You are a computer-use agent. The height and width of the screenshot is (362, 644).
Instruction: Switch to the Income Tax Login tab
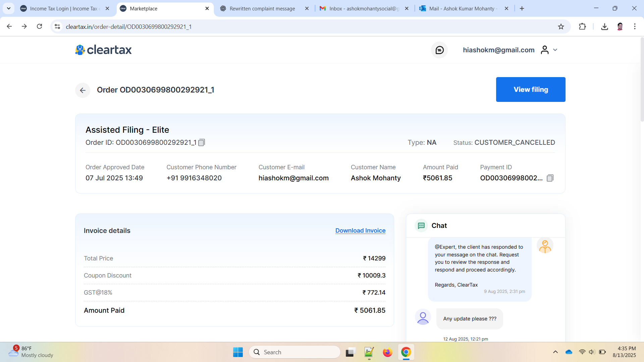point(64,8)
